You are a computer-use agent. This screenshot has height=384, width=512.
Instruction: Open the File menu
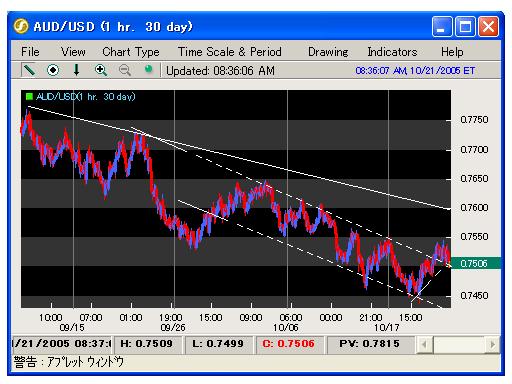click(x=30, y=52)
